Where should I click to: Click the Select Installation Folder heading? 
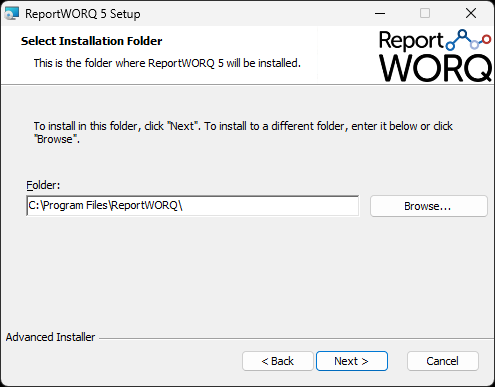click(92, 41)
